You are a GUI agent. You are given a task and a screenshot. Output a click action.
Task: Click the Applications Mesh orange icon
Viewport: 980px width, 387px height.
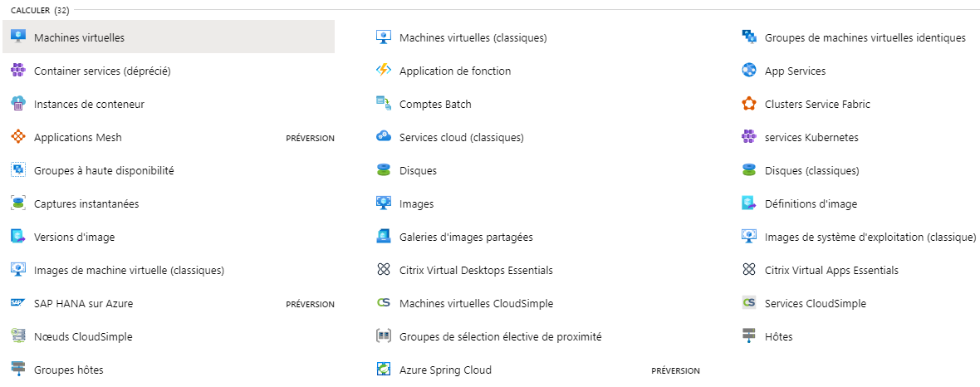pyautogui.click(x=18, y=137)
